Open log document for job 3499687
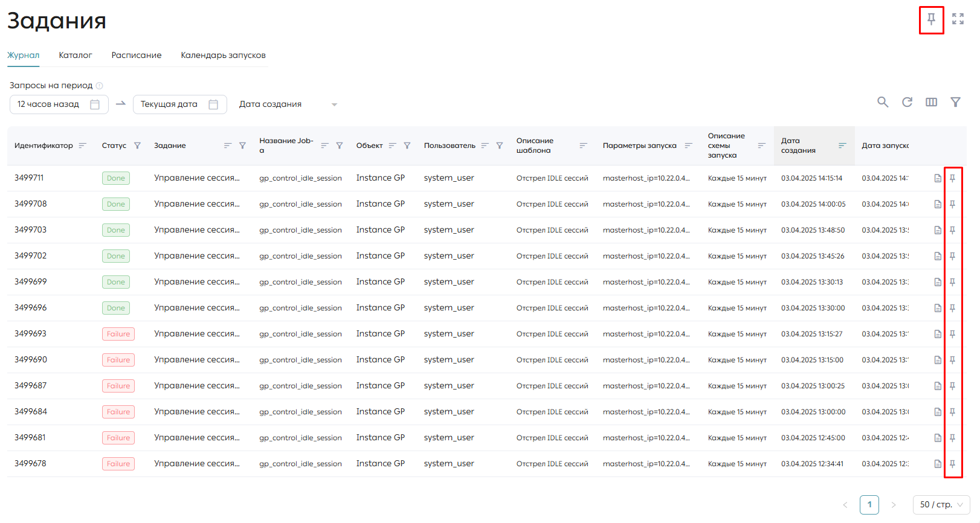980x523 pixels. click(938, 386)
